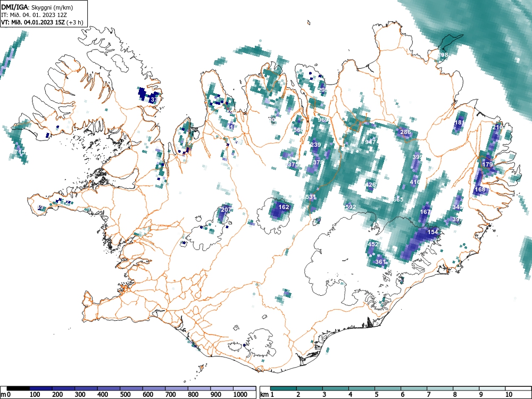532x399 pixels.
Task: Select the black 0–100 m legend swatch
Action: click(18, 388)
